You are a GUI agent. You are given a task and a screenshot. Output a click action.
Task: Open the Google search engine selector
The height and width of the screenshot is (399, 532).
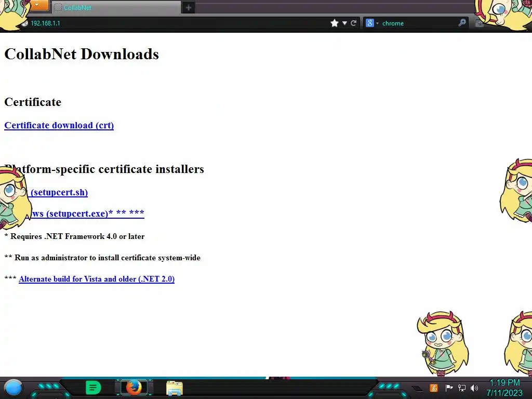[372, 23]
